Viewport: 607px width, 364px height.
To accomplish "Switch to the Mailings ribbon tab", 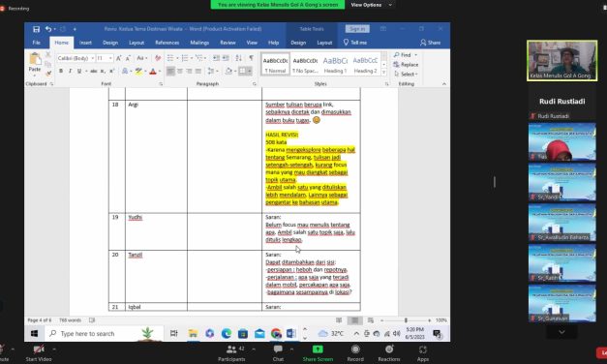I will [x=199, y=43].
